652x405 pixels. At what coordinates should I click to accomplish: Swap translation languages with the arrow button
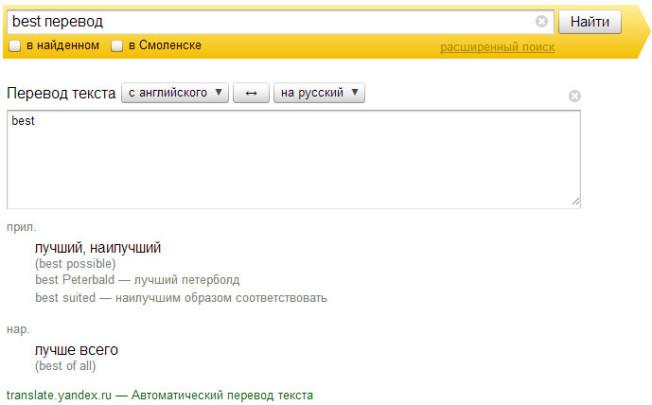click(x=251, y=93)
